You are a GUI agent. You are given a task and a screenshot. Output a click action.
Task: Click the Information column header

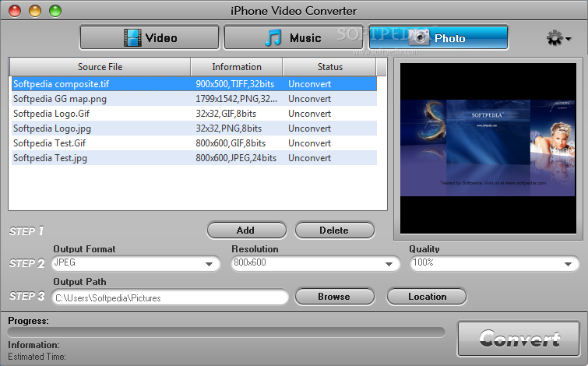[237, 67]
